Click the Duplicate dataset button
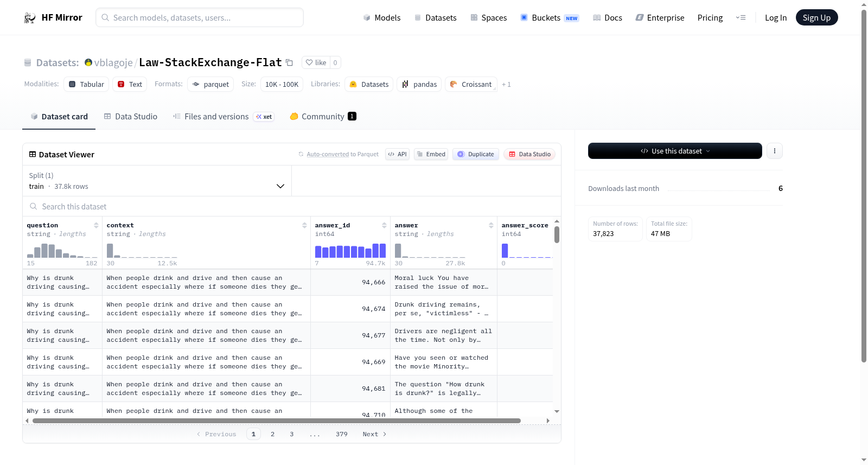The height and width of the screenshot is (465, 868). coord(476,154)
